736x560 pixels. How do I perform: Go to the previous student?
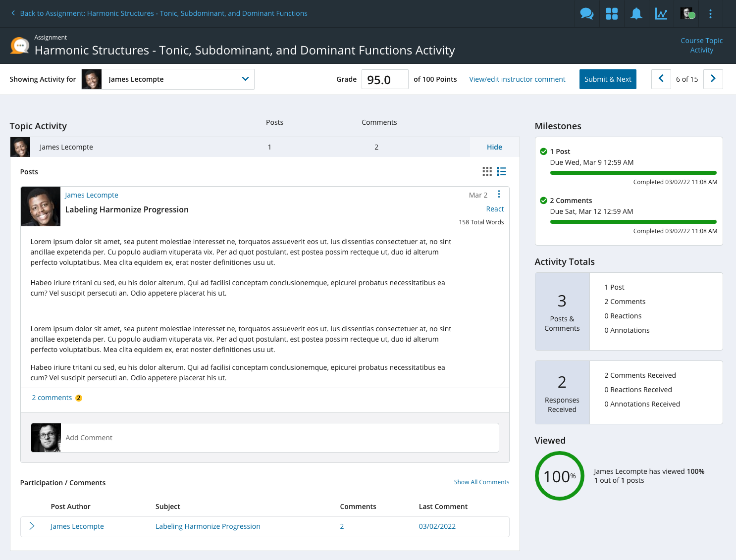(661, 79)
